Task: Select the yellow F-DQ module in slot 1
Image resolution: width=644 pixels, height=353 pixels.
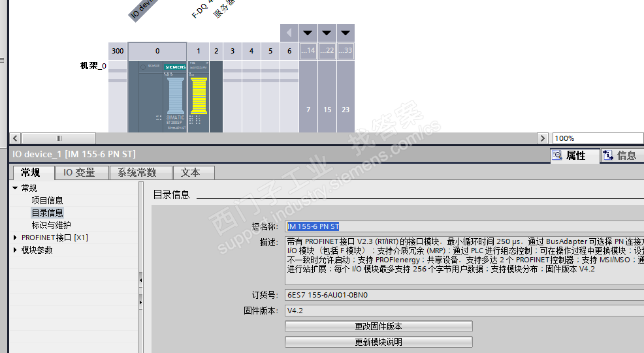Action: 199,97
